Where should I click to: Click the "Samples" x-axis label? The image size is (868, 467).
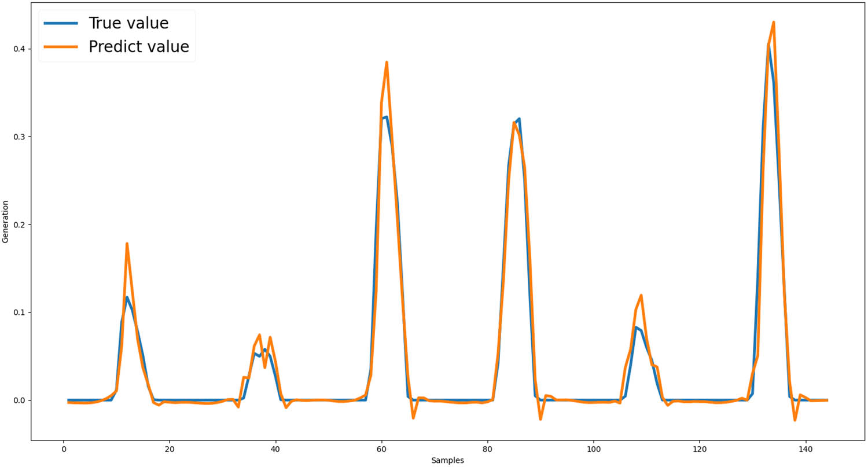click(x=447, y=461)
